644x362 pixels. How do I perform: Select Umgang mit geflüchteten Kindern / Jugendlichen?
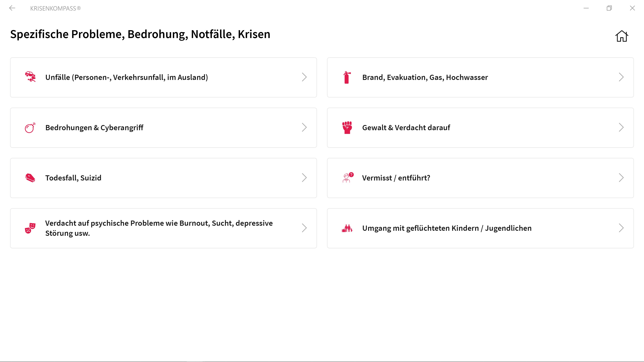pyautogui.click(x=447, y=228)
